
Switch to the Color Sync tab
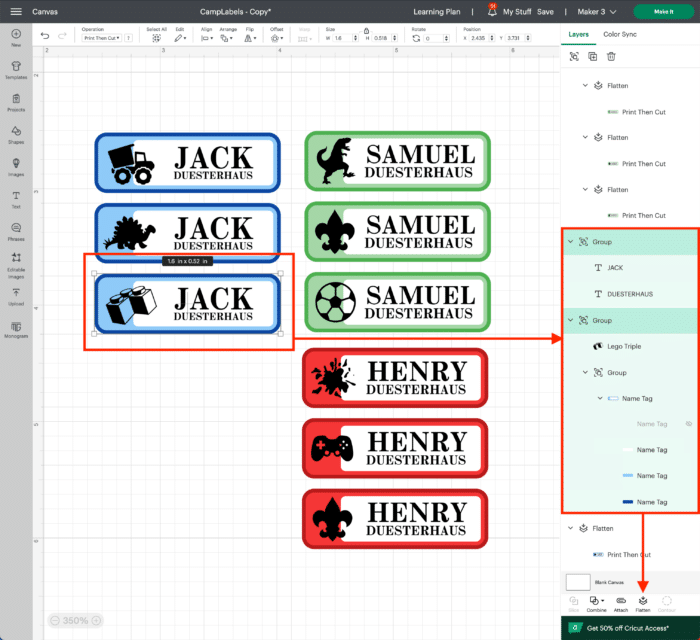620,34
